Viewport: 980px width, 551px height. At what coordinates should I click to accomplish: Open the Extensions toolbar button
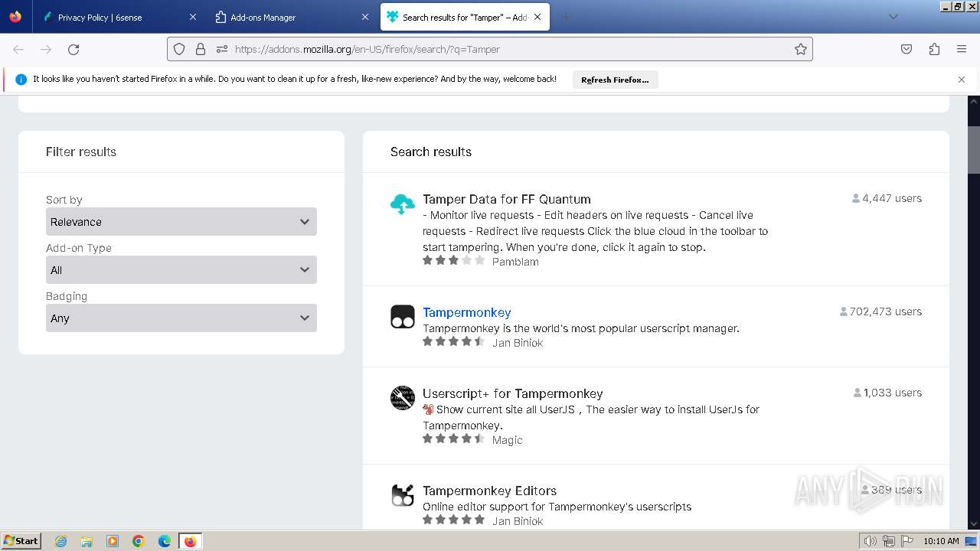pos(934,49)
